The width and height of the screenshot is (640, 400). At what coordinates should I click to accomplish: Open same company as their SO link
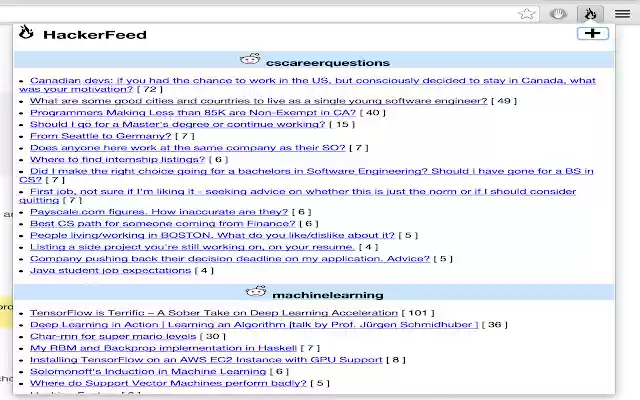click(x=187, y=148)
